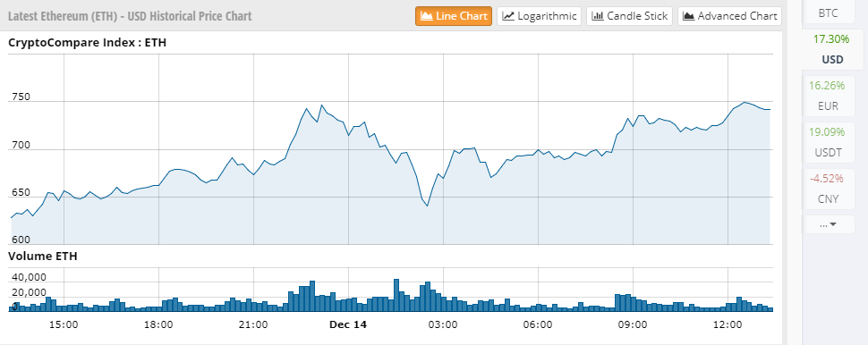Switch to the CNY currency tab
Viewport: 868px width, 345px height.
tap(828, 189)
